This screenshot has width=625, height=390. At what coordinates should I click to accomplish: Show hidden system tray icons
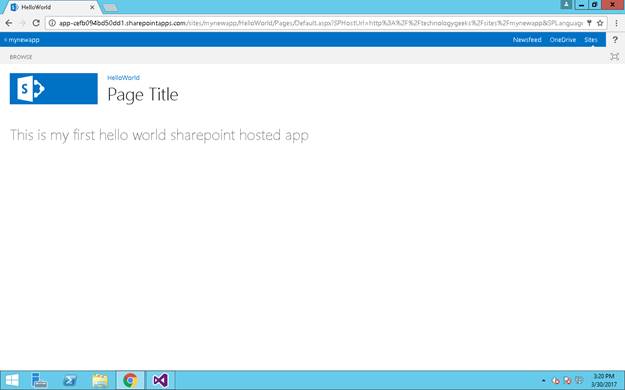(x=544, y=381)
